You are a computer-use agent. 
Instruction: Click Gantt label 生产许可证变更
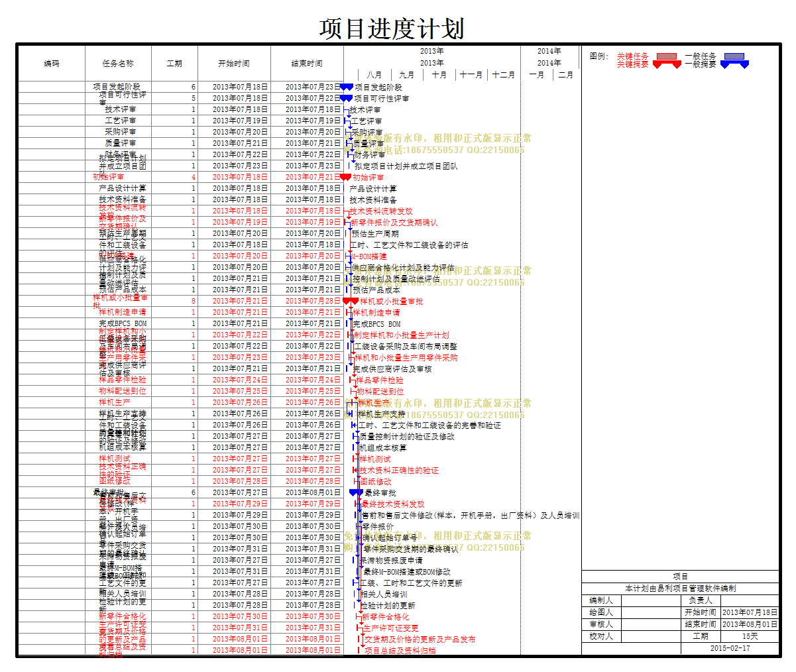(x=391, y=628)
